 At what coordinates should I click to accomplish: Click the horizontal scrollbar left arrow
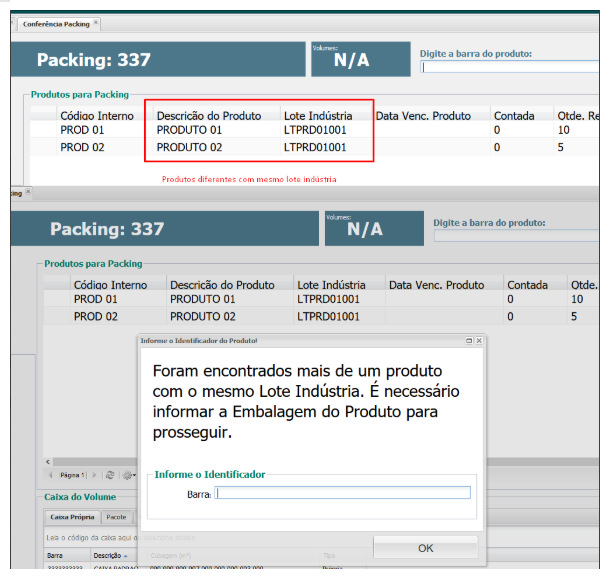click(48, 462)
